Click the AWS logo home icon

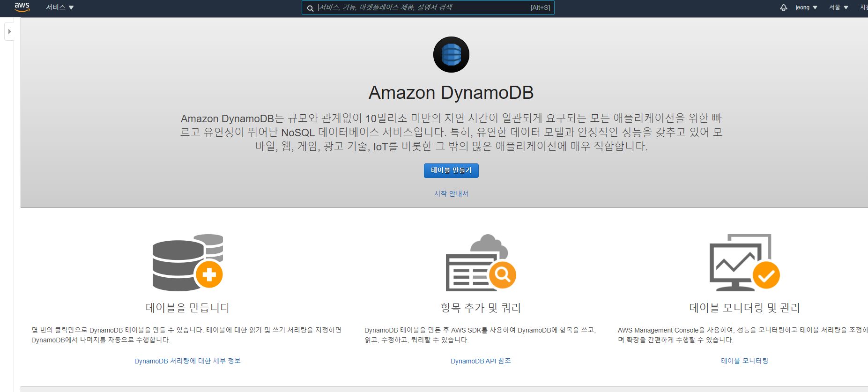coord(22,7)
